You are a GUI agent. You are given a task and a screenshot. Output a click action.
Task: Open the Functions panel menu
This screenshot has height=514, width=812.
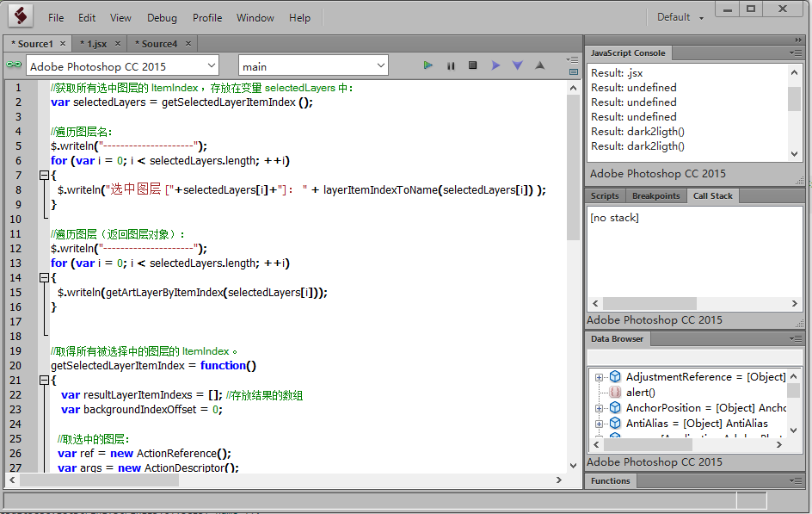click(796, 480)
